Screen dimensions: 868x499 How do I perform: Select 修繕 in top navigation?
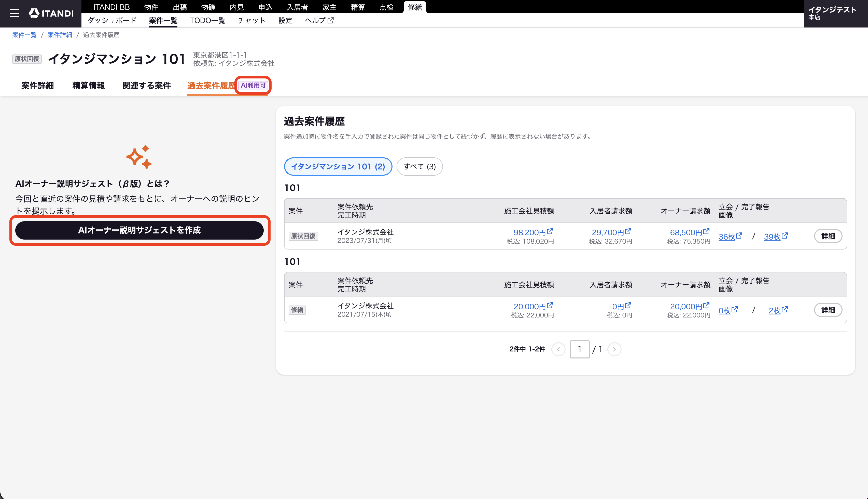click(x=415, y=7)
